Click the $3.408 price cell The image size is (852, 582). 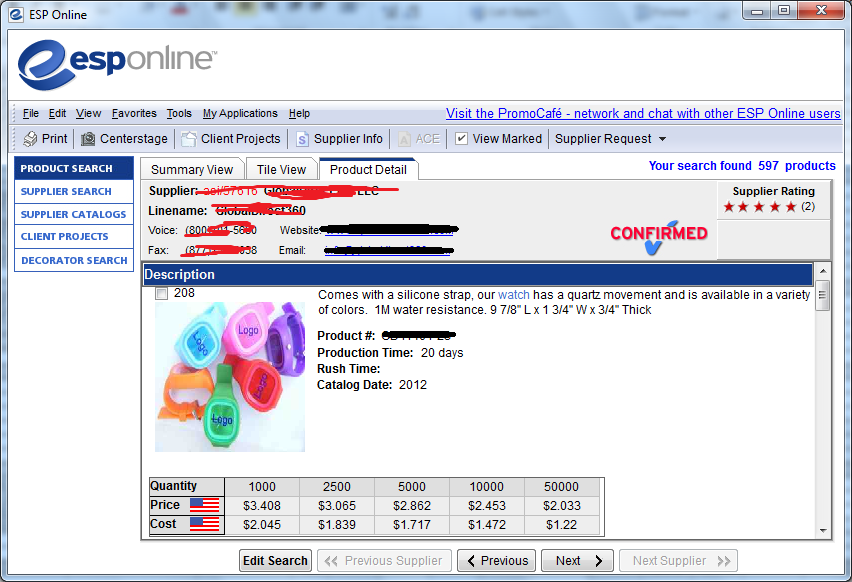pos(262,506)
